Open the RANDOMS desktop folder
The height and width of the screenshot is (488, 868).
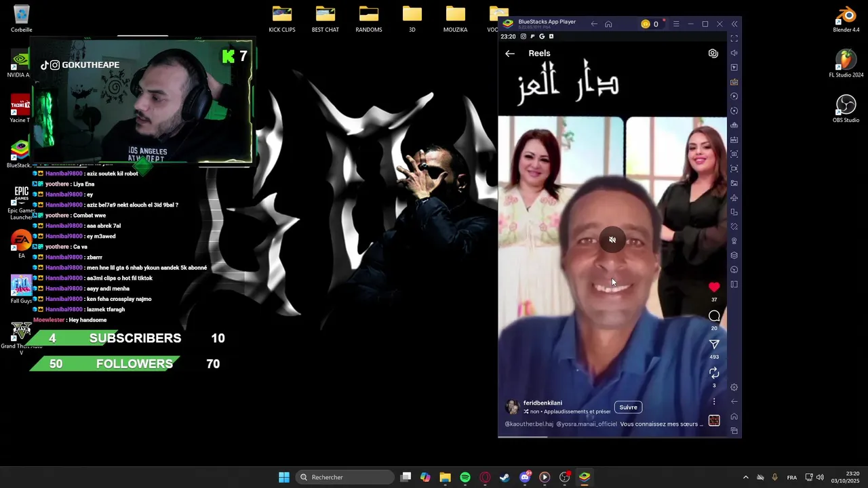[369, 19]
